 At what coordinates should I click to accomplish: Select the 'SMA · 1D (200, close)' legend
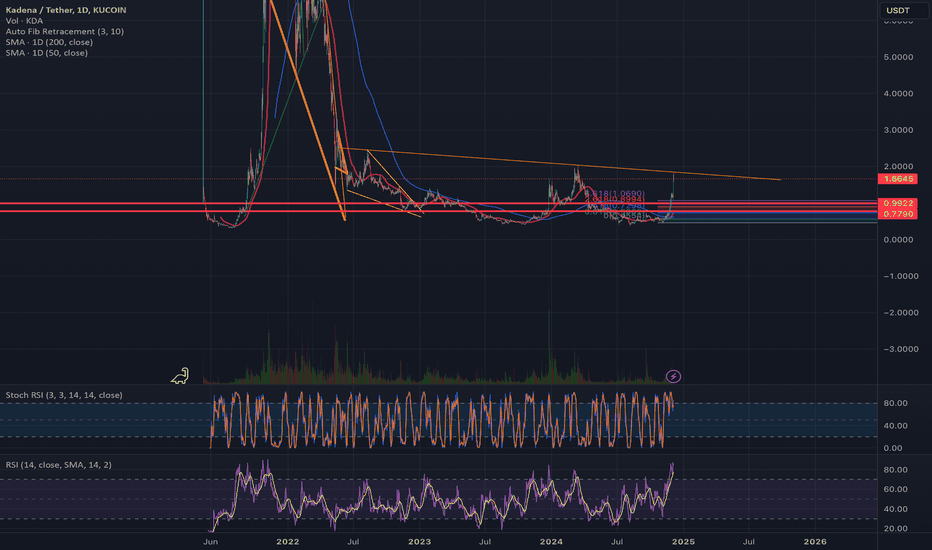pos(49,42)
